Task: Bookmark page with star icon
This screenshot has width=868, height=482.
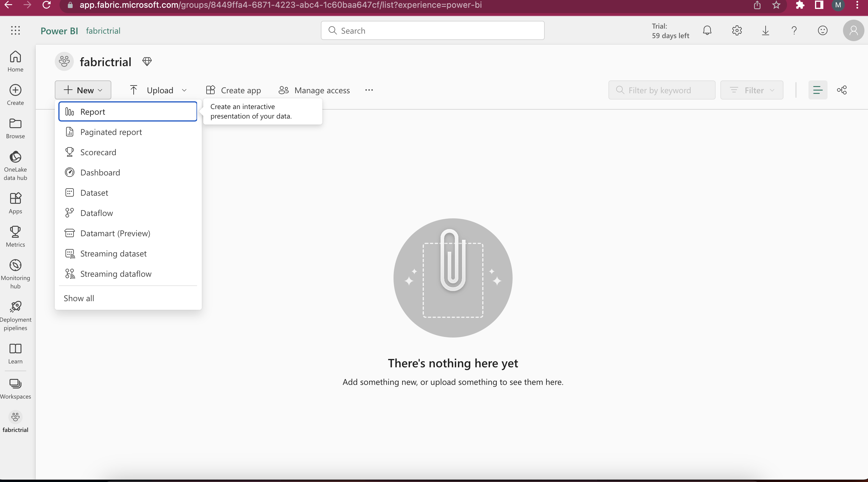Action: [776, 5]
